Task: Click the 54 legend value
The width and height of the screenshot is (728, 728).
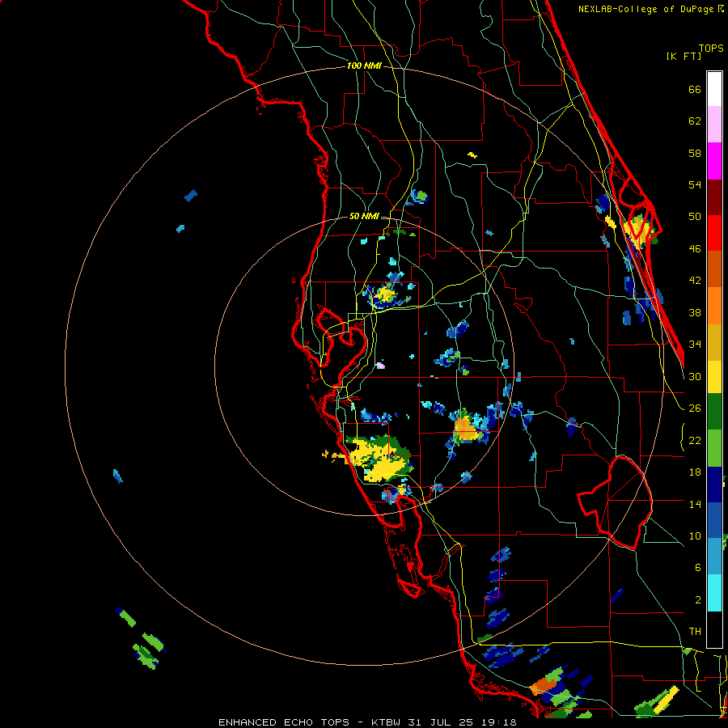Action: [x=695, y=184]
